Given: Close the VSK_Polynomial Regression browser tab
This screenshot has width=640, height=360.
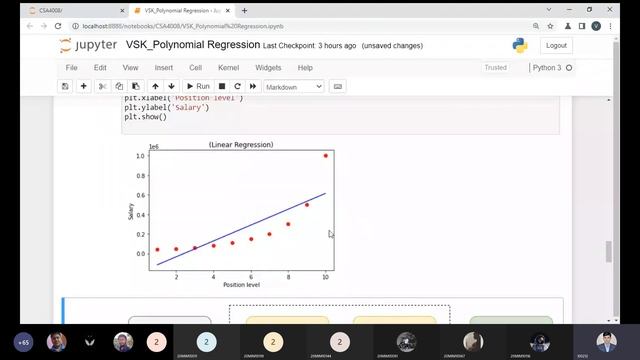Looking at the screenshot, I should pyautogui.click(x=228, y=11).
